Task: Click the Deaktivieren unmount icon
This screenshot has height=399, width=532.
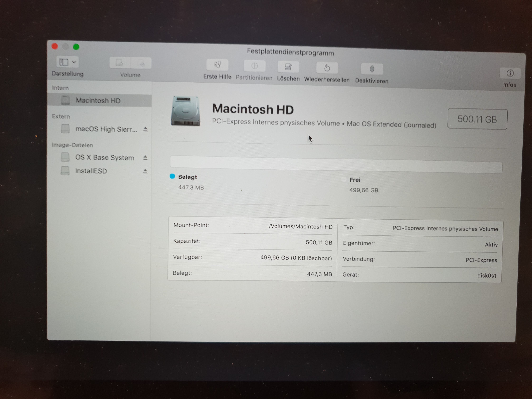Action: click(372, 69)
